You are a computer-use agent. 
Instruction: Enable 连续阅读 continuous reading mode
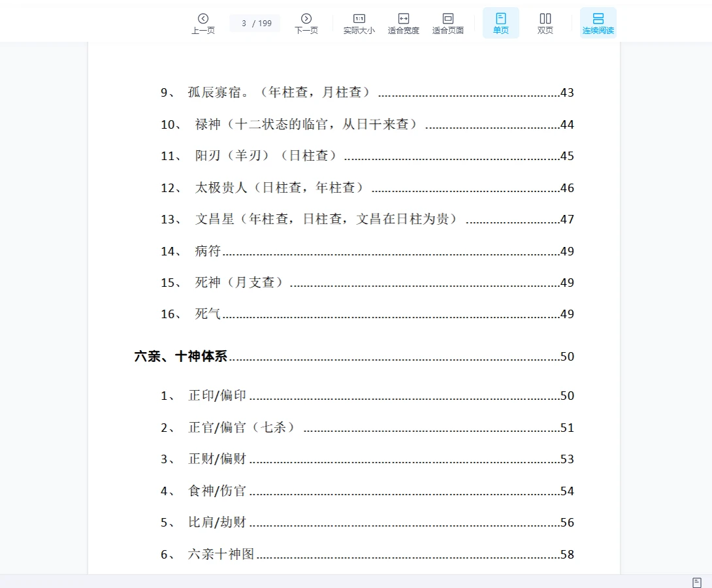click(598, 22)
